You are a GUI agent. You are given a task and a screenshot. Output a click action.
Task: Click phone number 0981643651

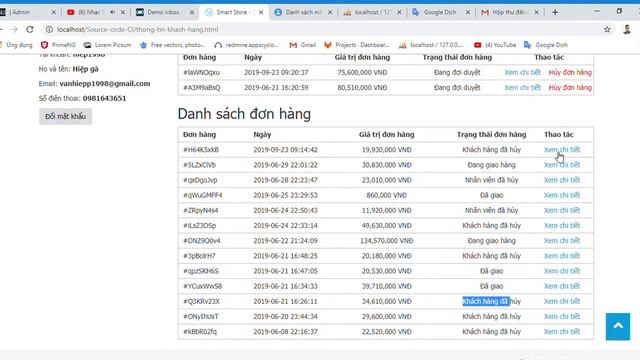[104, 98]
